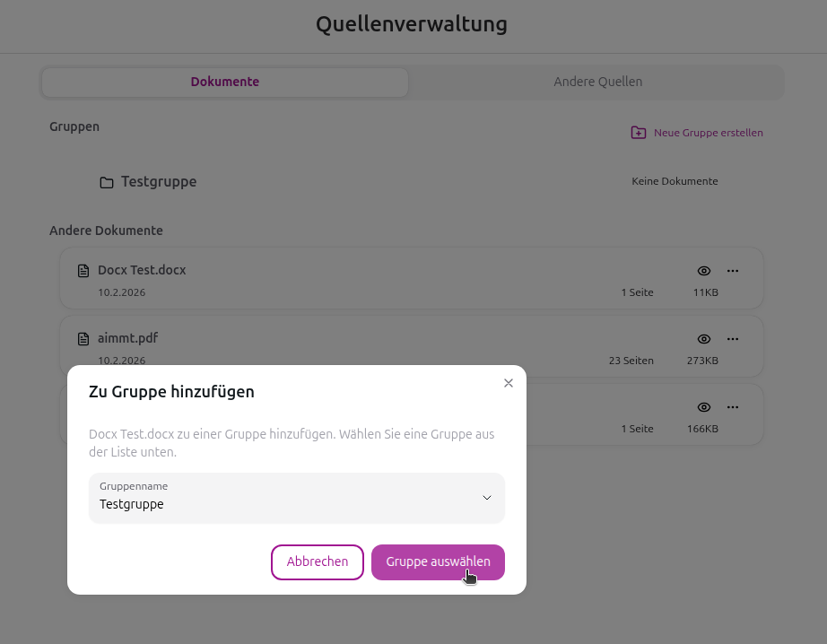Click the aimmt.pdf document icon
This screenshot has width=827, height=644.
(83, 339)
